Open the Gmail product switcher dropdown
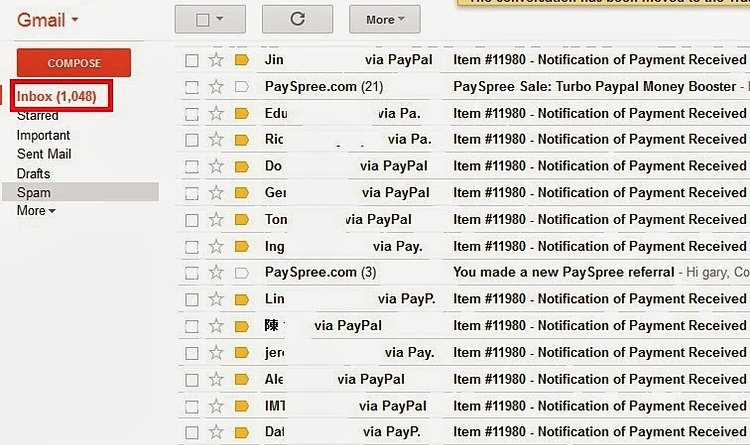Image resolution: width=750 pixels, height=445 pixels. click(47, 20)
